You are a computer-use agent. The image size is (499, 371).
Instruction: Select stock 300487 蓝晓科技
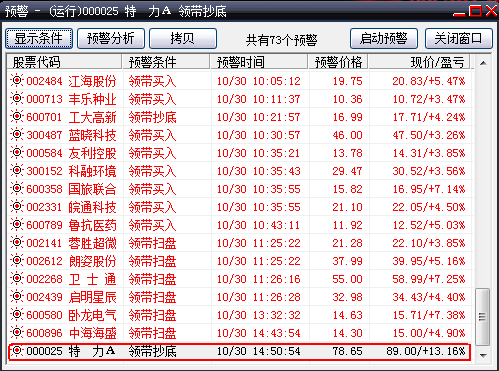coord(71,135)
